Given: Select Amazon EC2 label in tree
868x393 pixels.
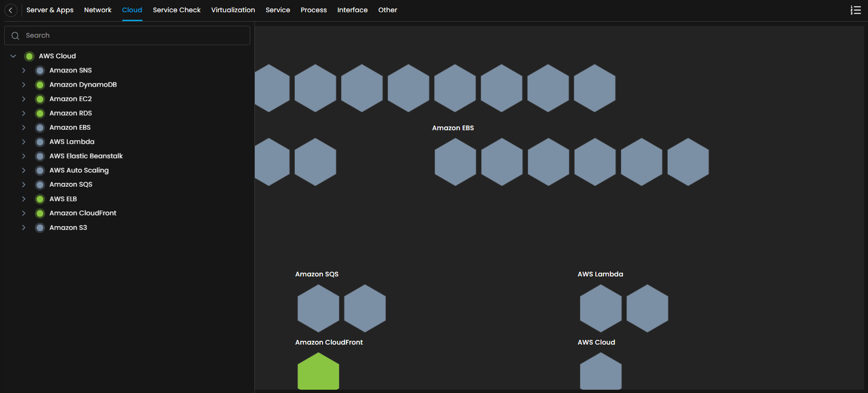Looking at the screenshot, I should tap(71, 99).
